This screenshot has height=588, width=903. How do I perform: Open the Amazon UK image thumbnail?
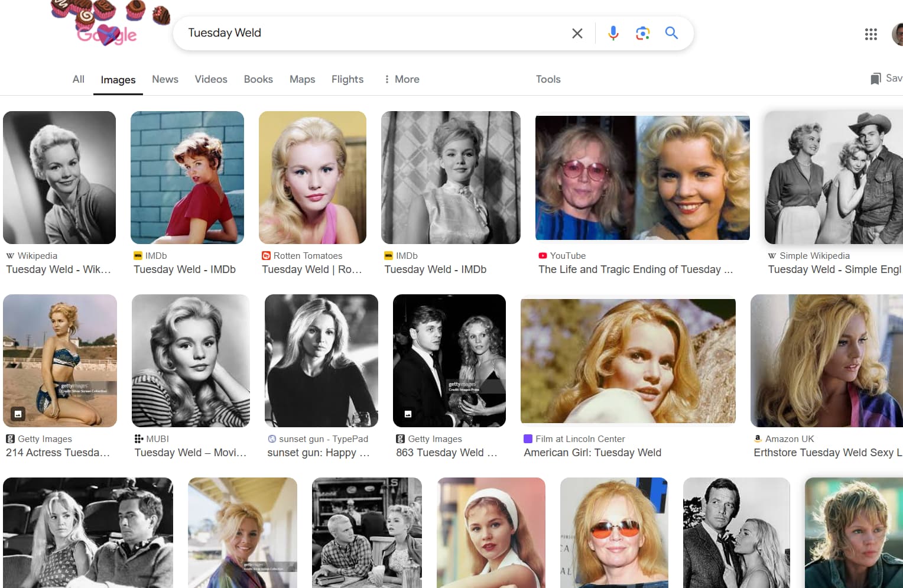[x=826, y=360]
